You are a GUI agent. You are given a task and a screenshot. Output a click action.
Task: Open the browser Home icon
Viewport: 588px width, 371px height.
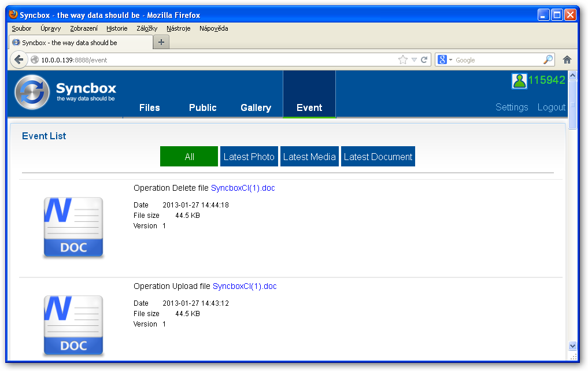tap(567, 60)
